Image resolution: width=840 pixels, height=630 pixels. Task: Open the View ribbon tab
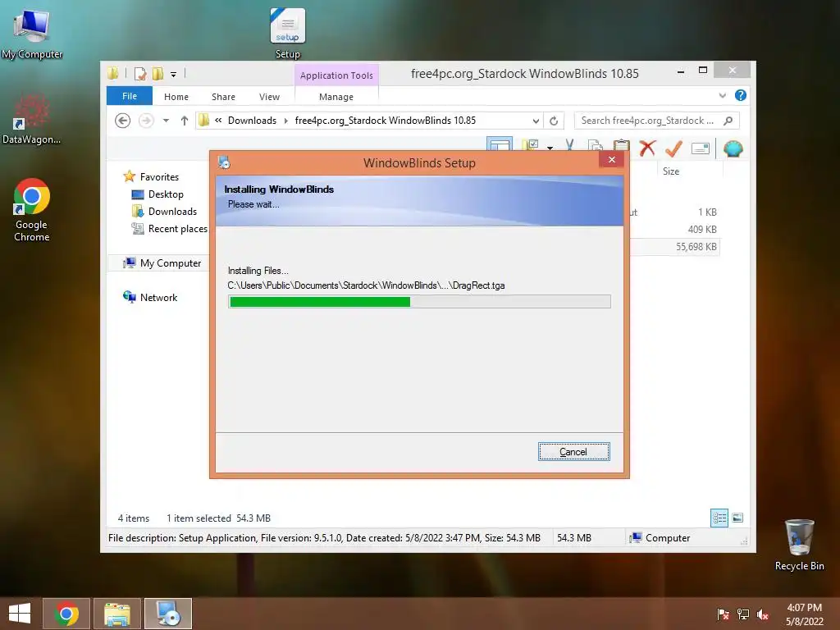point(269,97)
